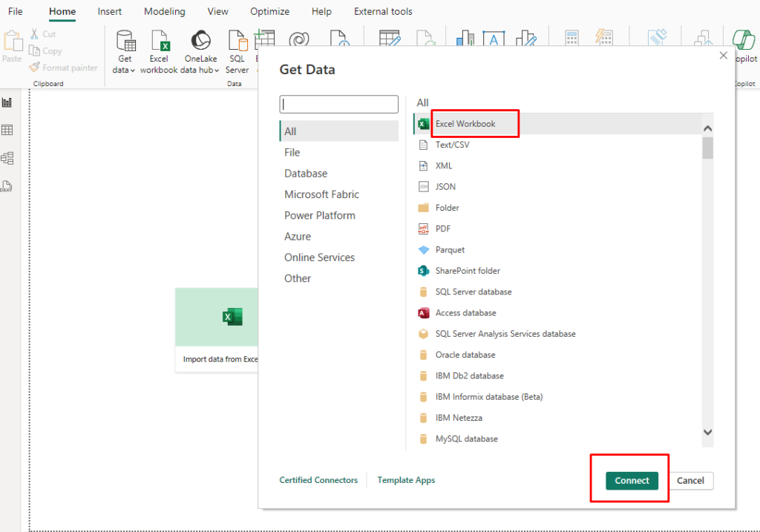Click the connector search field
The height and width of the screenshot is (532, 760).
pos(338,104)
